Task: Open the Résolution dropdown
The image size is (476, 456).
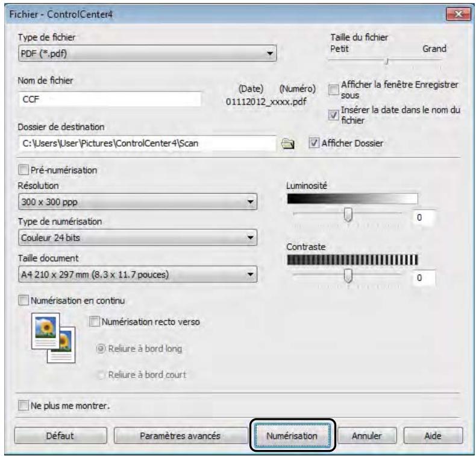Action: pyautogui.click(x=137, y=201)
